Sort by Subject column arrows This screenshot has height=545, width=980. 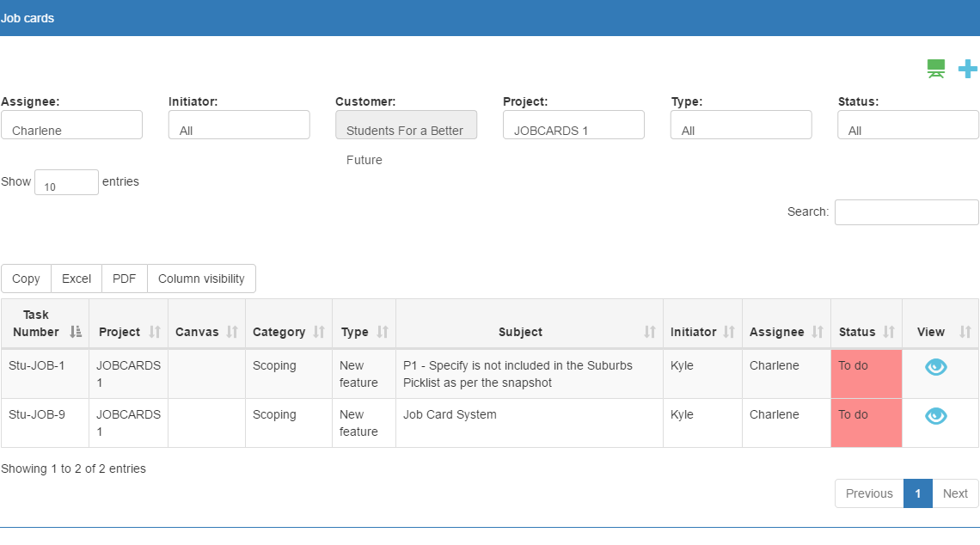(650, 332)
